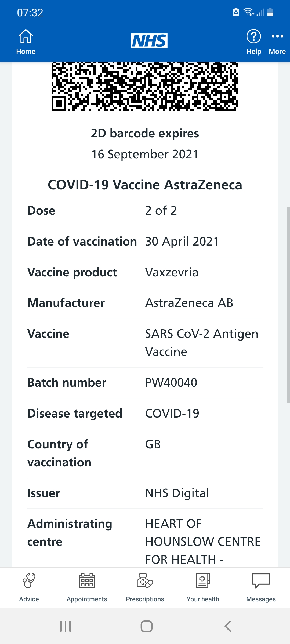Tap the NHS logo
This screenshot has width=290, height=644.
149,41
